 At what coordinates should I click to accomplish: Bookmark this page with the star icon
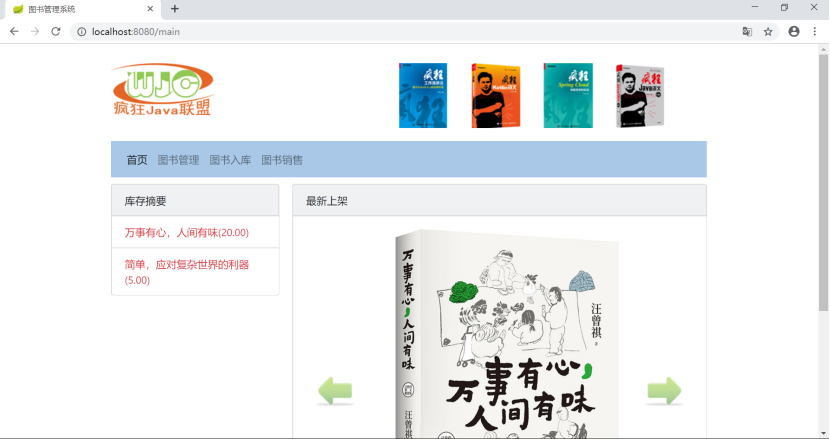point(768,32)
